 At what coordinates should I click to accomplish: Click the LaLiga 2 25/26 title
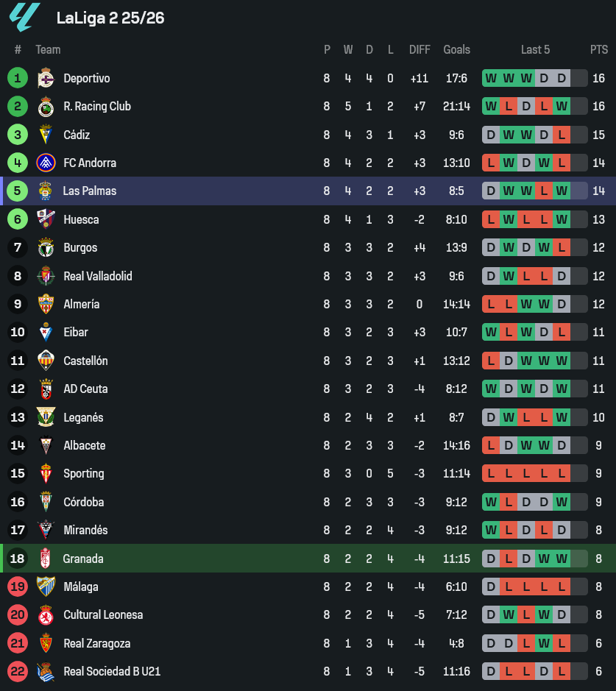pos(110,18)
